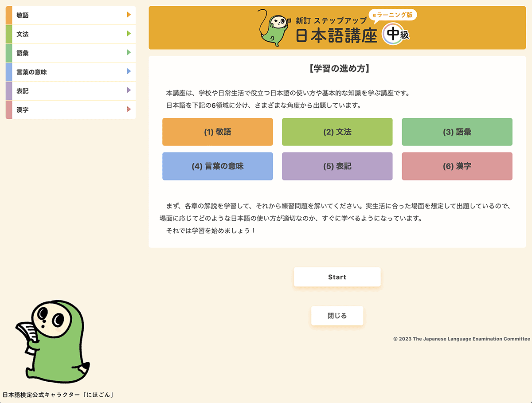Screen dimensions: 532x403
Task: Expand the 敬語 sidebar arrow
Action: [x=129, y=15]
